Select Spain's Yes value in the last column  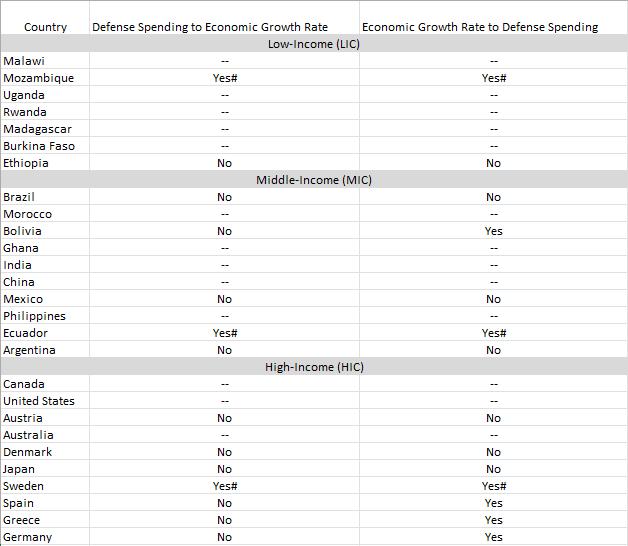[x=493, y=503]
